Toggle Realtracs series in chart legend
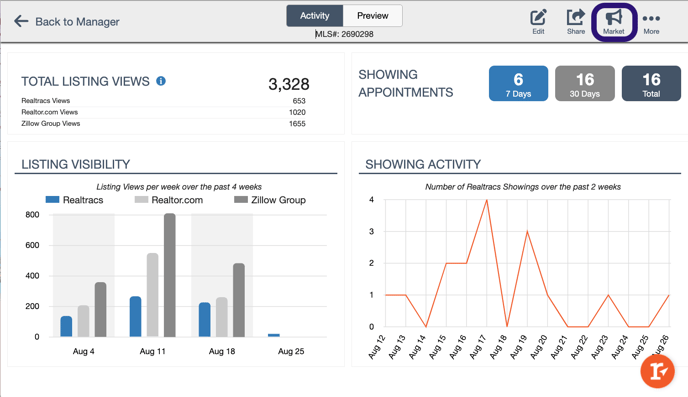The height and width of the screenshot is (397, 688). [75, 200]
